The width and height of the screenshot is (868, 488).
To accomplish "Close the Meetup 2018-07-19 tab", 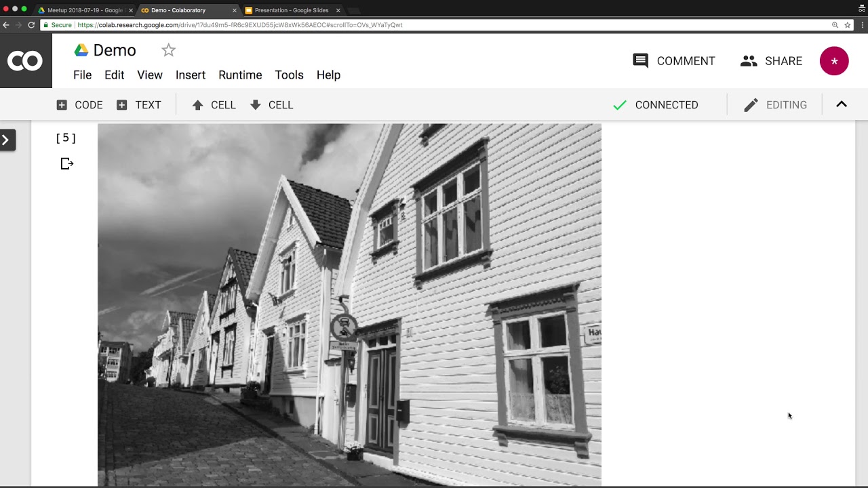I will coord(131,10).
